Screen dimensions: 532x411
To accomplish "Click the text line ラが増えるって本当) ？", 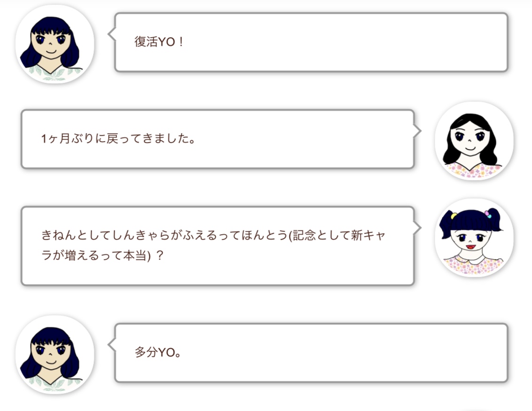I will point(102,255).
